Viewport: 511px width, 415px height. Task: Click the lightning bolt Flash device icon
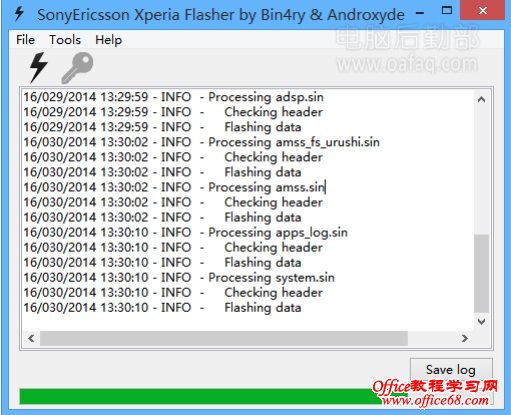click(x=38, y=68)
